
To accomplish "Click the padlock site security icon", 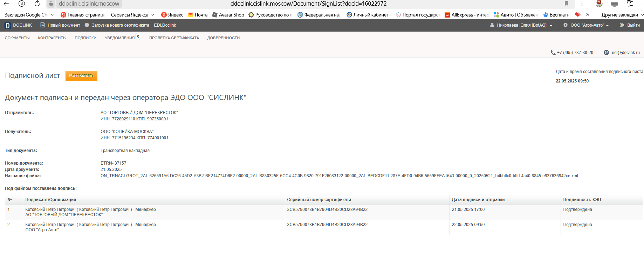I will pos(51,4).
